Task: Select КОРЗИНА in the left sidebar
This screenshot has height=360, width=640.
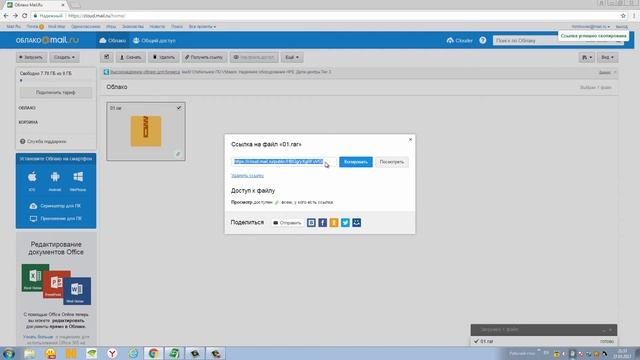Action: click(x=28, y=122)
